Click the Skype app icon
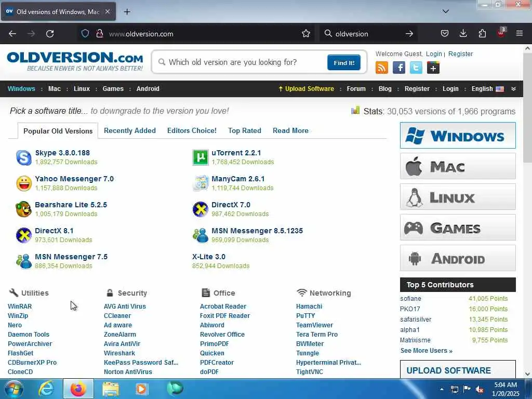The image size is (532, 399). coord(24,157)
